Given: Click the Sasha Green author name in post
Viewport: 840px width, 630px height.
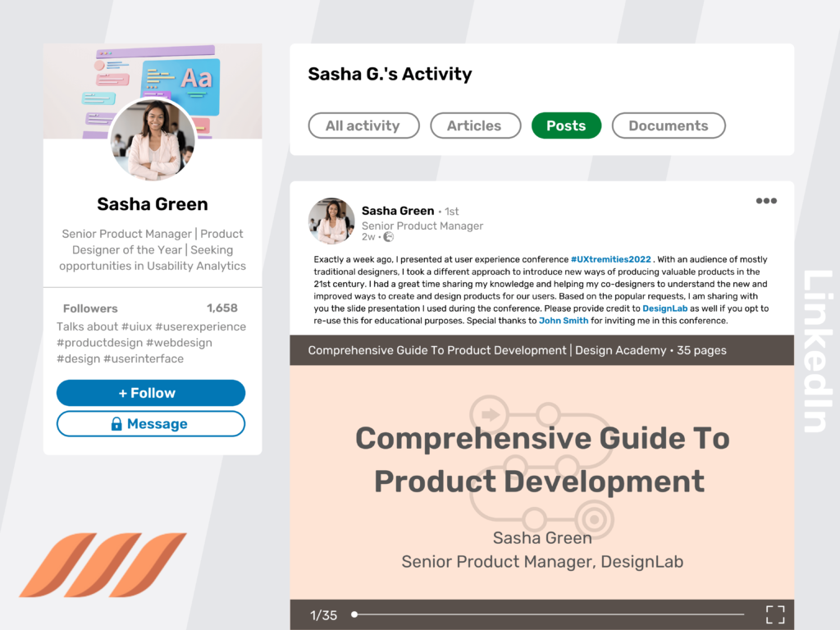Looking at the screenshot, I should 398,211.
